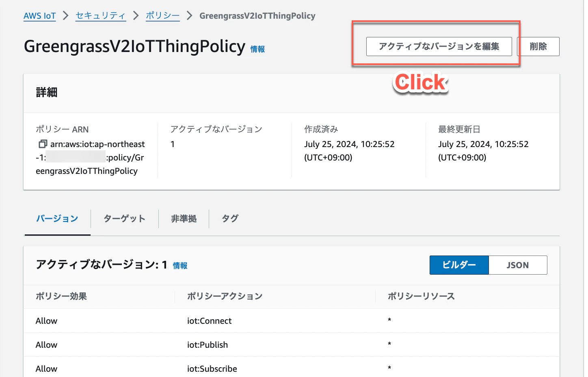Click the ポリシー ARN field label
The image size is (588, 377).
(x=62, y=129)
